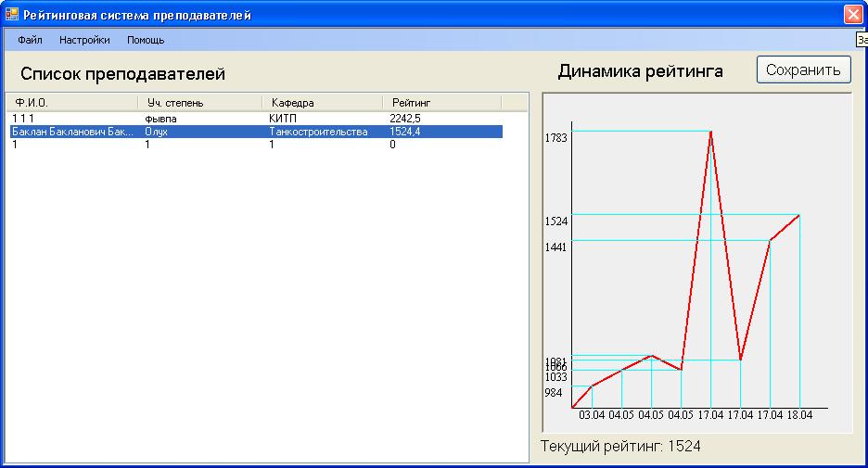This screenshot has width=868, height=468.
Task: Open the Настройки menu
Action: coord(84,40)
